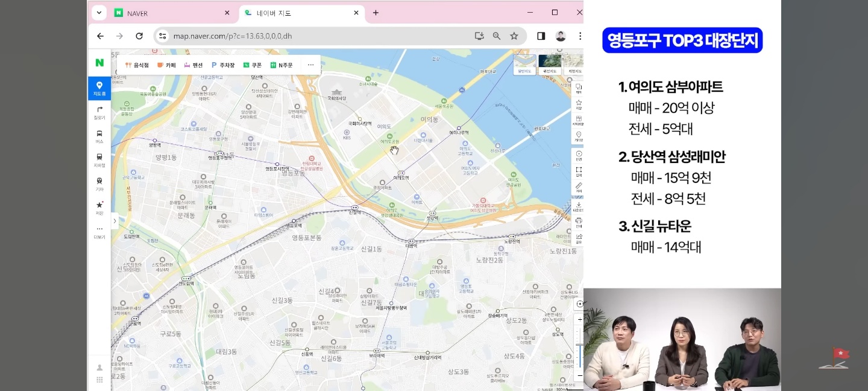This screenshot has height=391, width=868.
Task: Close the NAVER browser tab
Action: 227,13
